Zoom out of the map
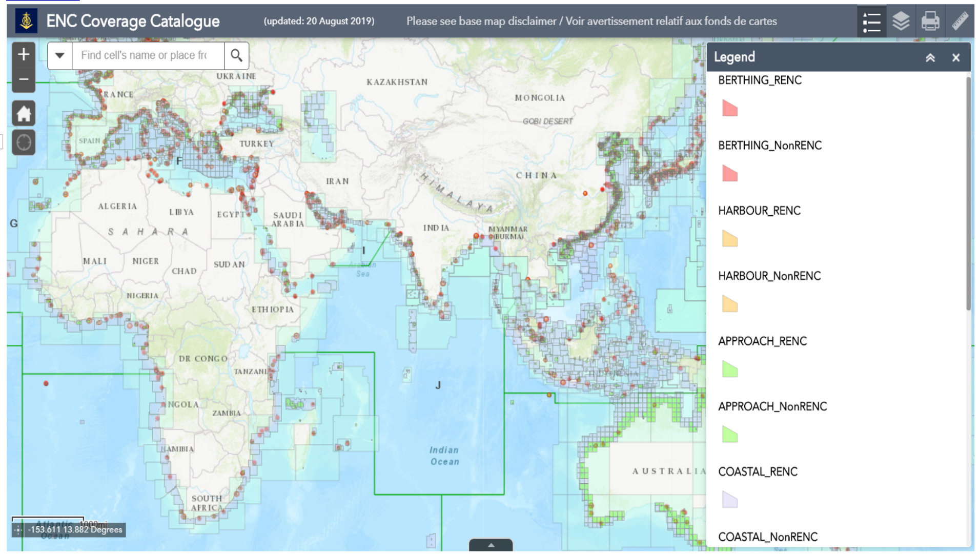This screenshot has width=980, height=554. coord(24,79)
